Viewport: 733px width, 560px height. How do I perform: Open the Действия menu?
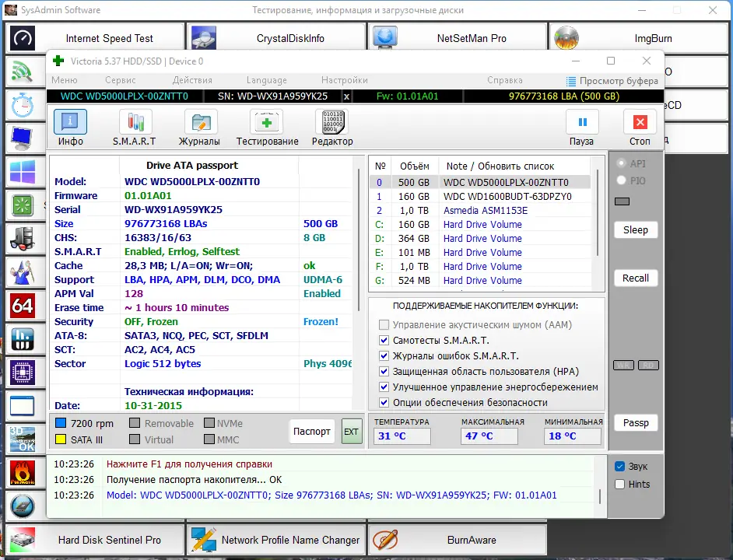[x=192, y=80]
